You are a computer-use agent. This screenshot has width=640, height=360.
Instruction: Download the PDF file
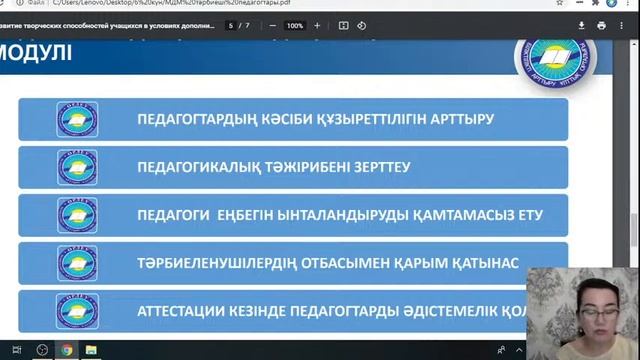[x=581, y=26]
